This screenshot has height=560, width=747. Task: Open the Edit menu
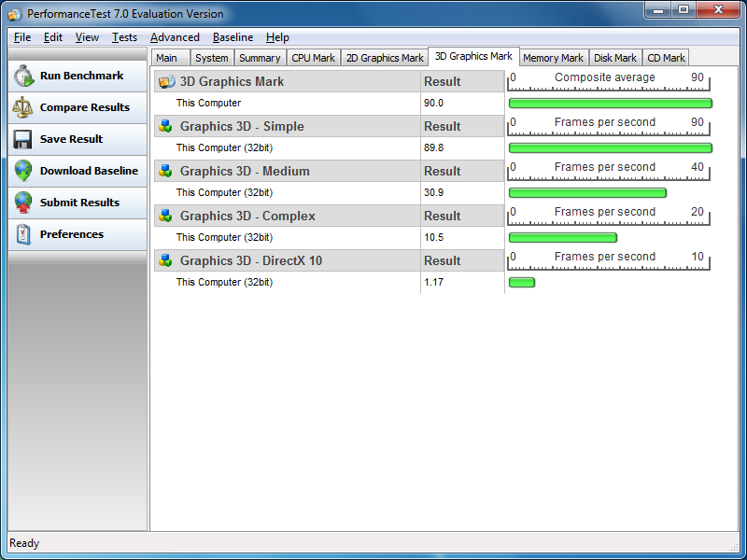53,37
